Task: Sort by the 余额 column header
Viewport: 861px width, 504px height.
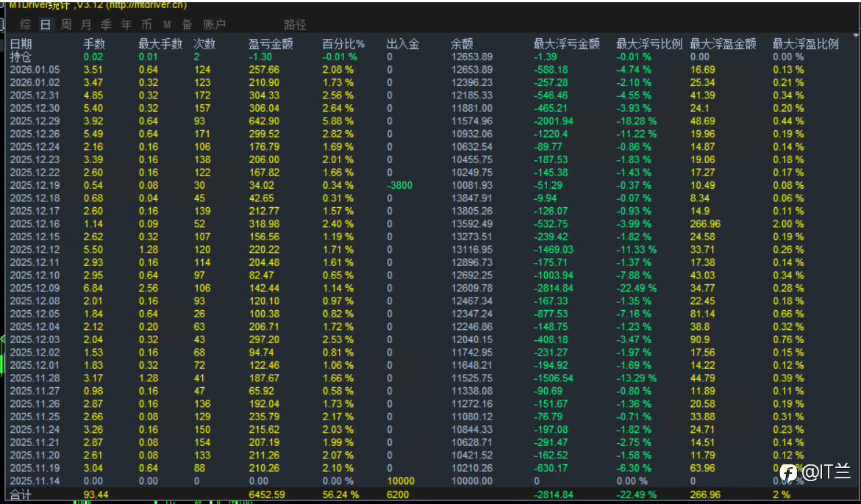Action: click(x=462, y=44)
